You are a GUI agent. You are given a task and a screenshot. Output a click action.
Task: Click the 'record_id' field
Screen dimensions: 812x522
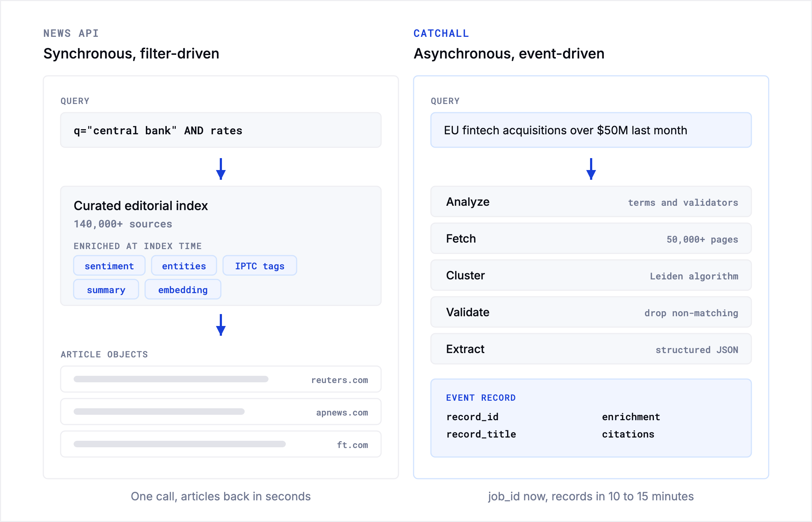(x=472, y=417)
